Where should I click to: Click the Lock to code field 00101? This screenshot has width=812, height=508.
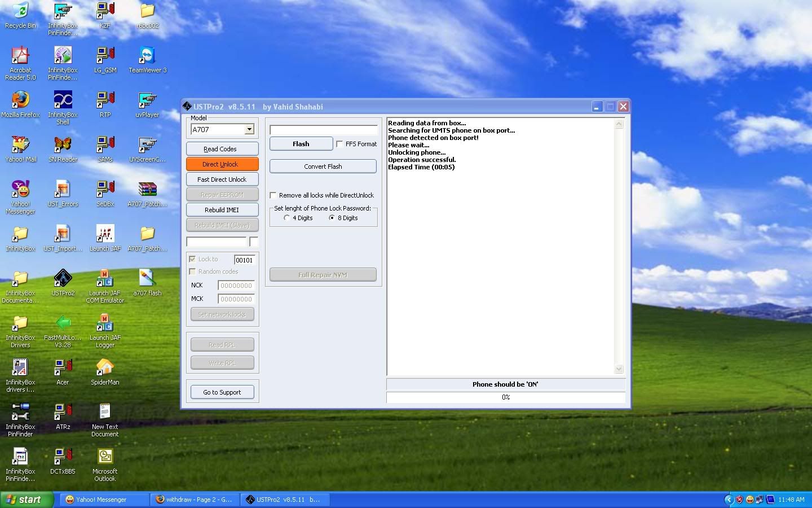(245, 260)
